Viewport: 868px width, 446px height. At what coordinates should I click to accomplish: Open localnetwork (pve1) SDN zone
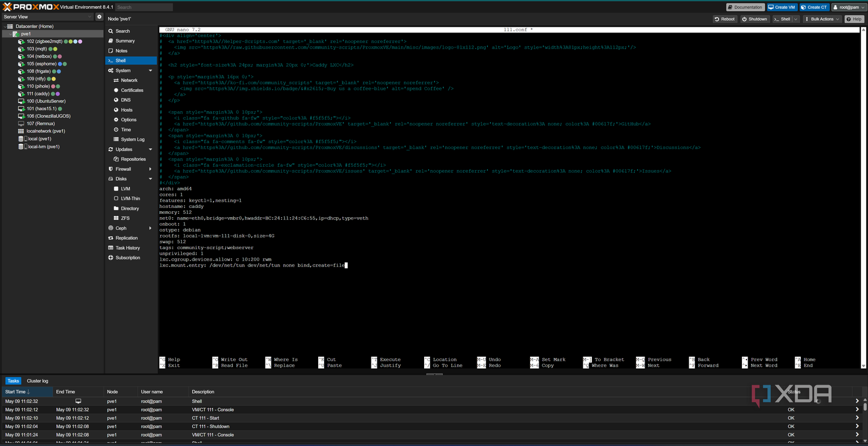click(42, 131)
